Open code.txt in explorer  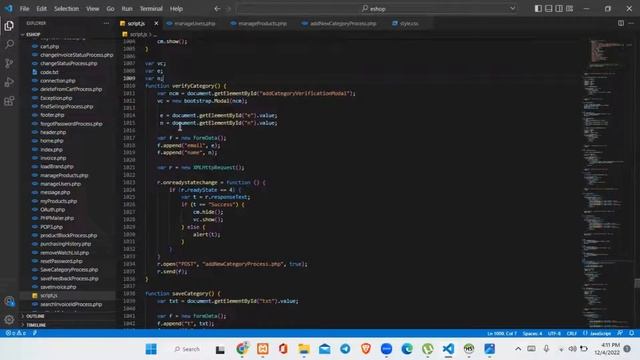(x=49, y=72)
